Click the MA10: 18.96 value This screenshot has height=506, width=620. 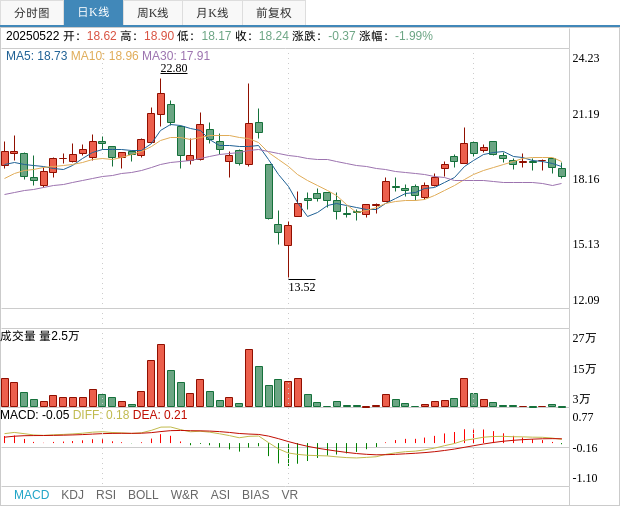pos(104,56)
